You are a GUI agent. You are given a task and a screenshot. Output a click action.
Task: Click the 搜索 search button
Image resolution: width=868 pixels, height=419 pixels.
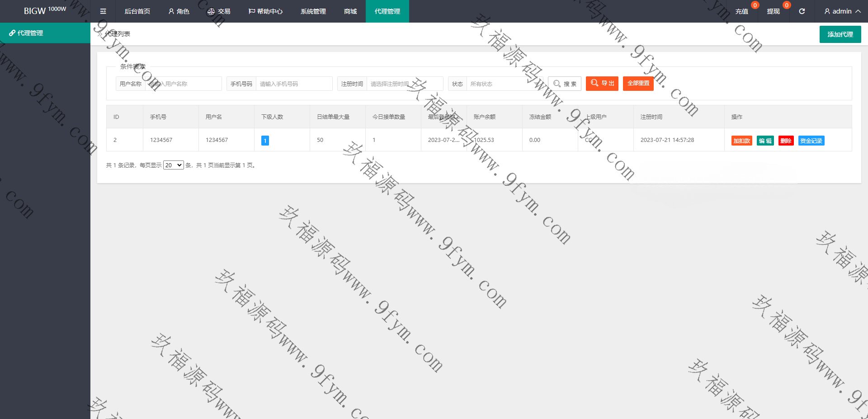565,84
